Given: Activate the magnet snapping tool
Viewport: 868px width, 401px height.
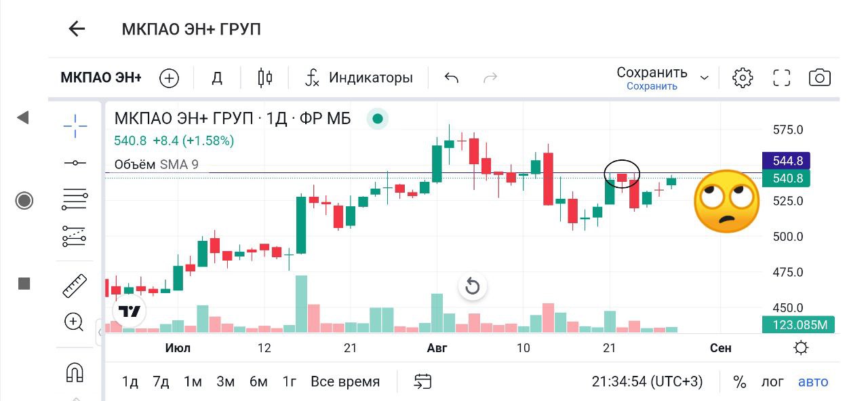Looking at the screenshot, I should pyautogui.click(x=74, y=372).
